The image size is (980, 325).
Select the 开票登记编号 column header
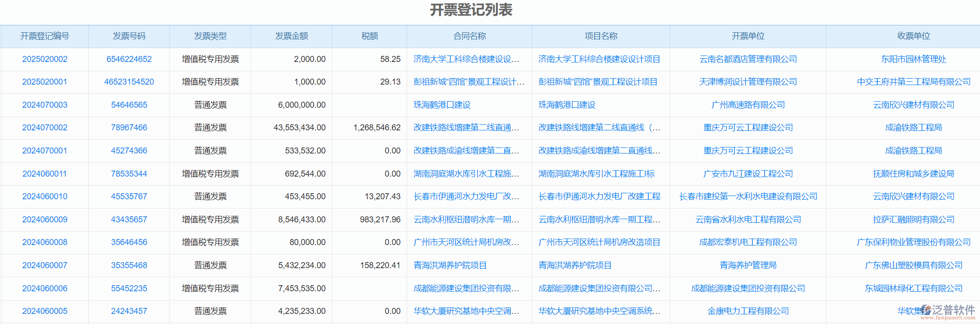coord(45,36)
